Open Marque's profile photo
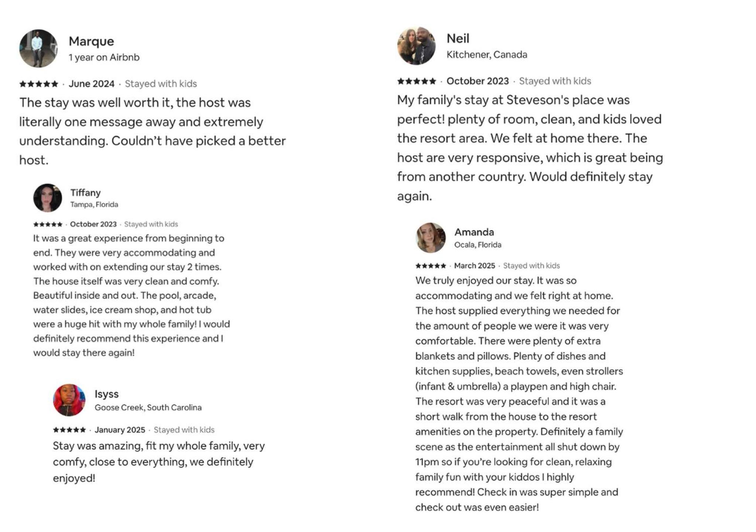This screenshot has width=756, height=532. (38, 48)
